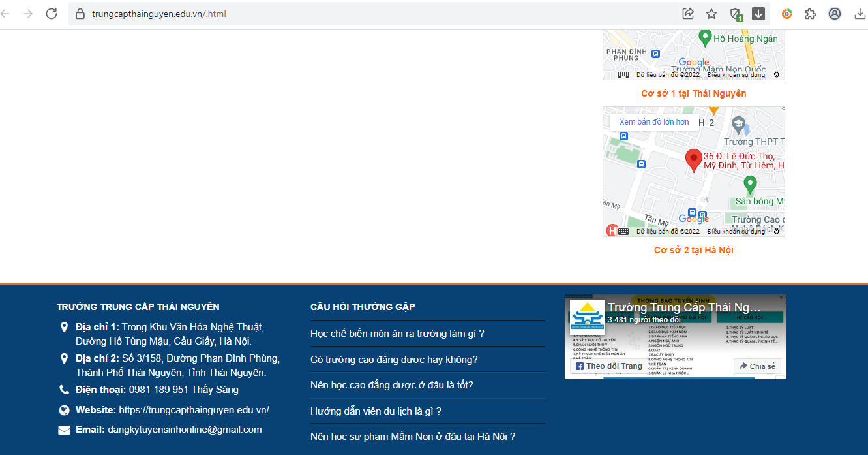Click the Facebook page title "Trường Trung Cấp Thái Ng…"

[x=684, y=307]
